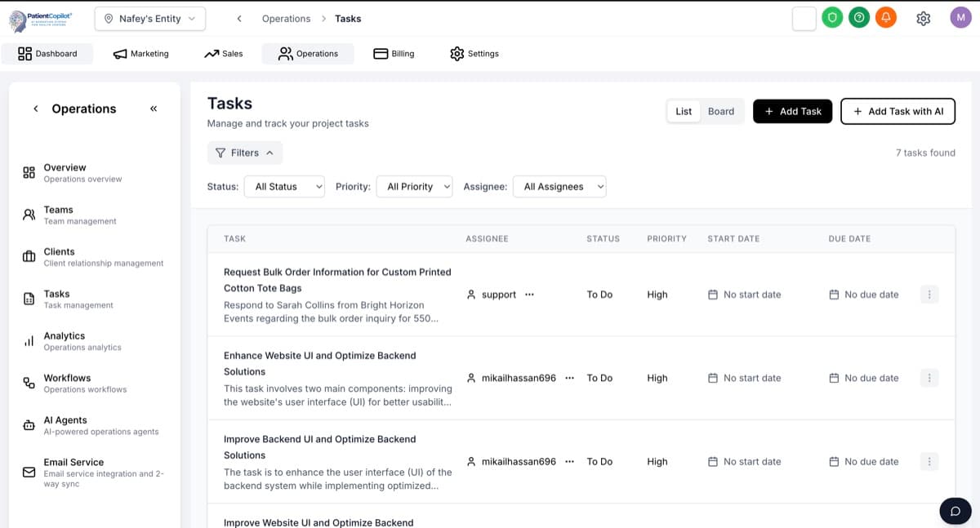Click the Analytics bar chart icon
Screen dimensions: 980x528
pos(29,341)
